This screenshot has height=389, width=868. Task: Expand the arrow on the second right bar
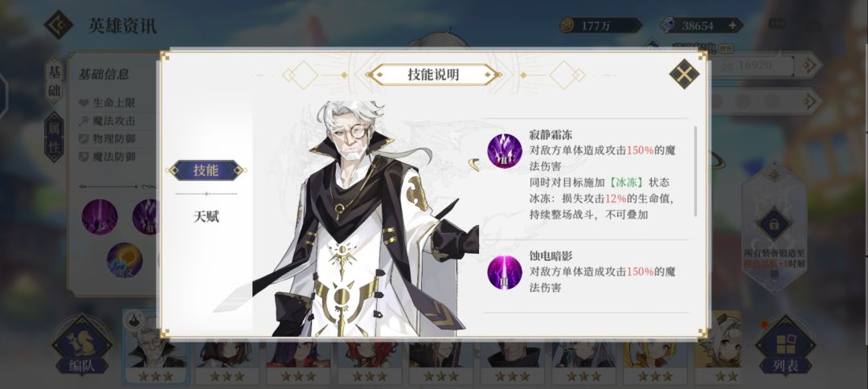pos(810,101)
